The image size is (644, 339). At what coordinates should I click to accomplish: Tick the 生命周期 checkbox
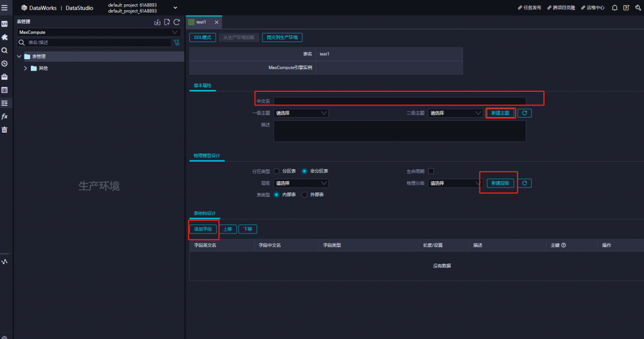pos(431,171)
